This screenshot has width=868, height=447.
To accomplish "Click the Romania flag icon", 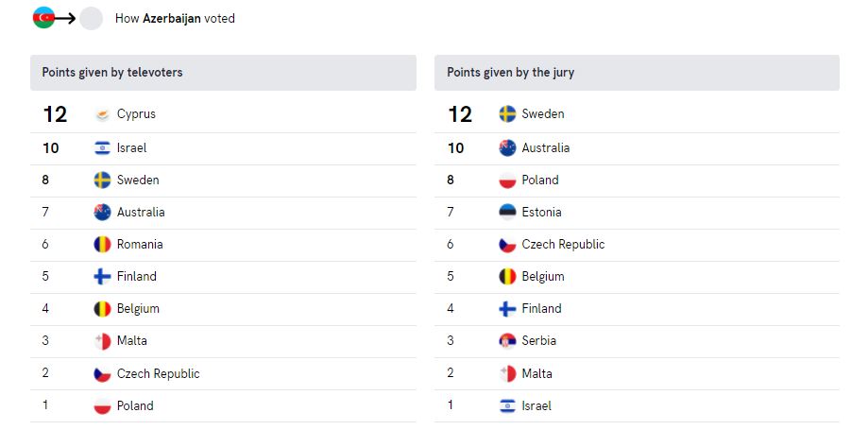I will (102, 244).
